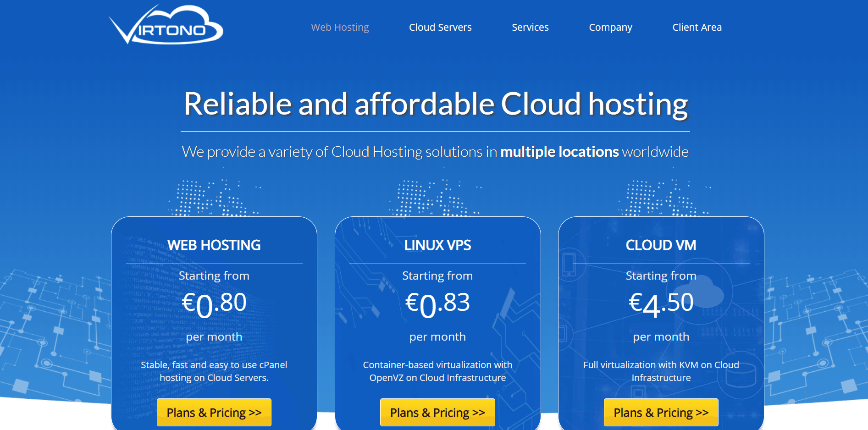The width and height of the screenshot is (868, 430).
Task: Click the headline Reliable and affordable Cloud hosting
Action: [x=436, y=104]
